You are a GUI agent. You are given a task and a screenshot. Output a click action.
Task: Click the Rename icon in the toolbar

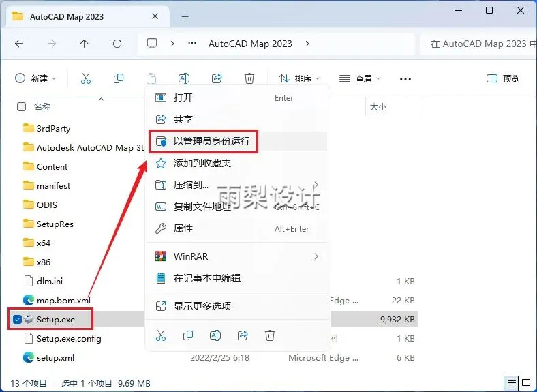(184, 78)
